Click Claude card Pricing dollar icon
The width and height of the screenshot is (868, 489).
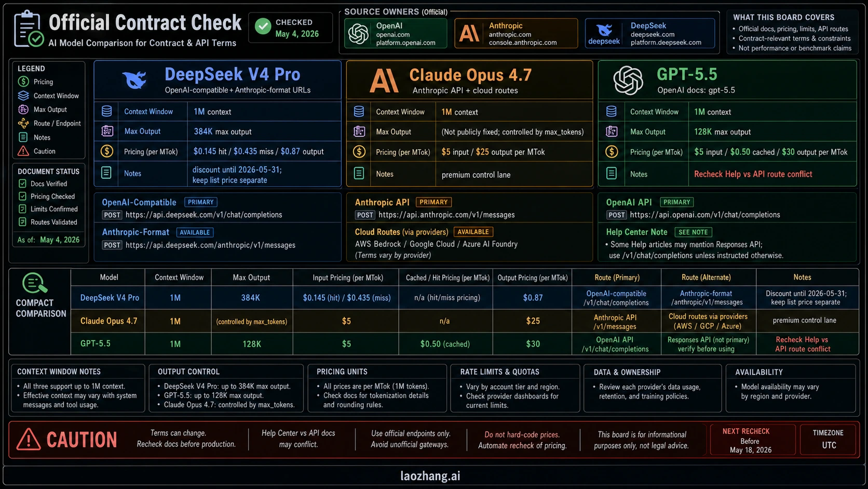tap(359, 152)
